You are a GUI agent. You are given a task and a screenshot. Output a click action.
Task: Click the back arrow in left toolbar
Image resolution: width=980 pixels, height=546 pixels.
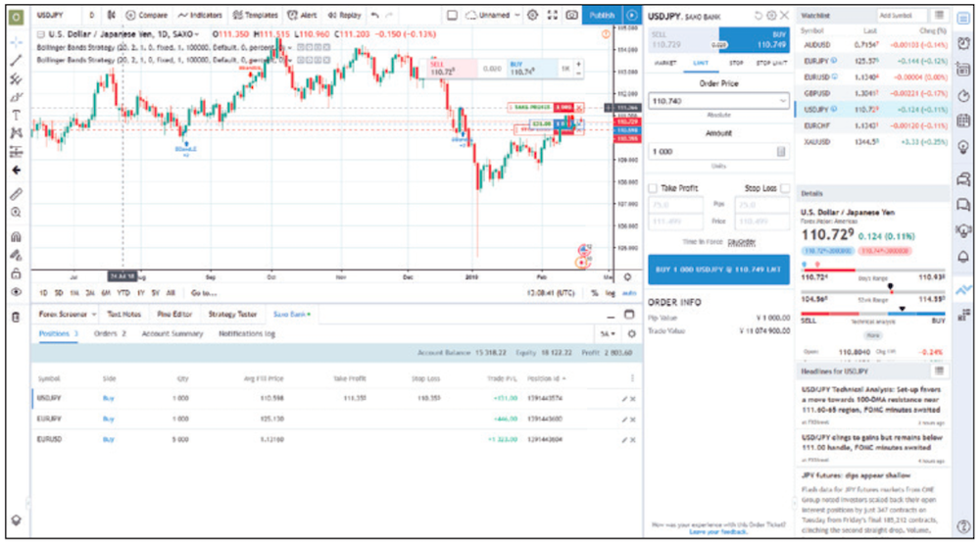pos(16,171)
